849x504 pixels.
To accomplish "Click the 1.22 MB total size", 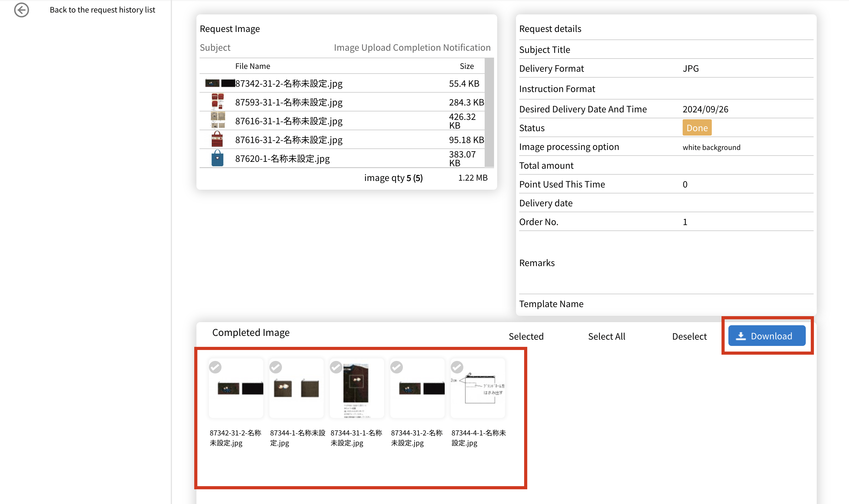I will click(473, 177).
